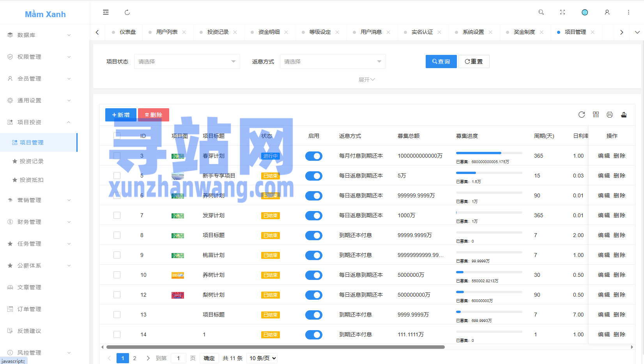
Task: Open 投资记录 in sidebar
Action: (39, 161)
